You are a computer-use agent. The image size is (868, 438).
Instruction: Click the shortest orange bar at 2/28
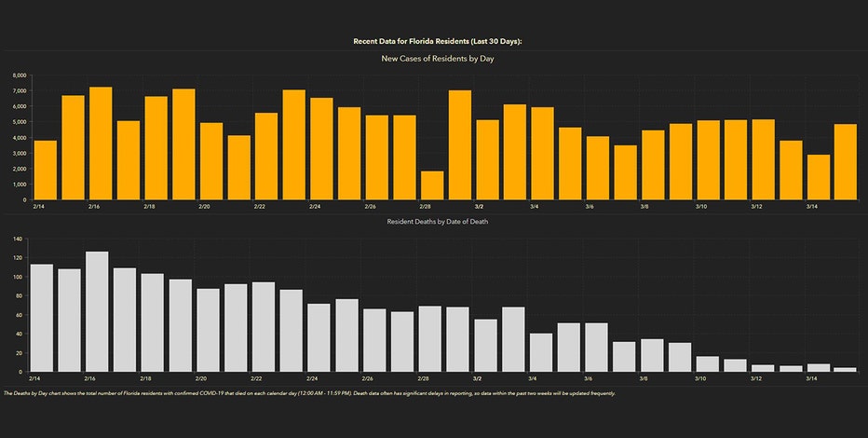pyautogui.click(x=432, y=185)
